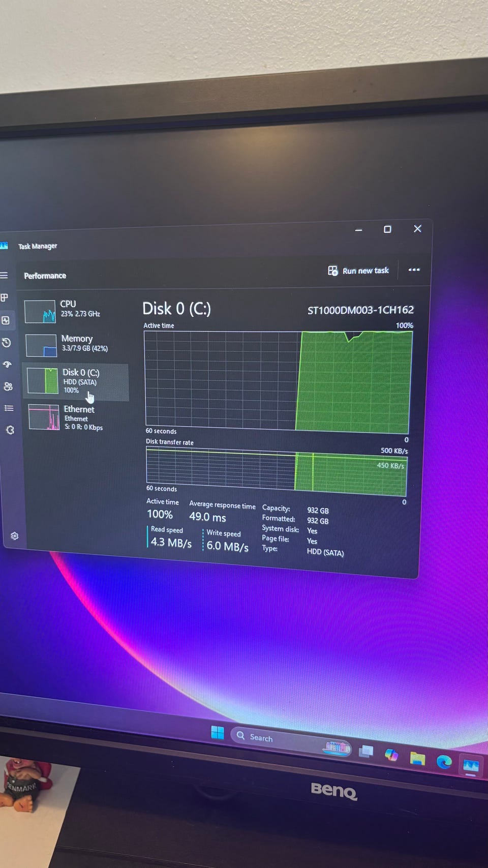Open the Startup apps gauge icon

click(x=7, y=365)
